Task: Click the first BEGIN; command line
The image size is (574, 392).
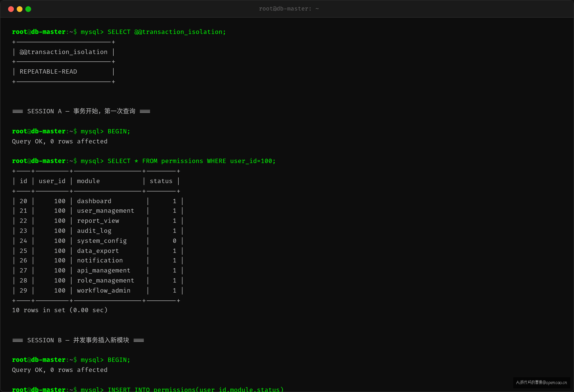Action: click(x=71, y=131)
